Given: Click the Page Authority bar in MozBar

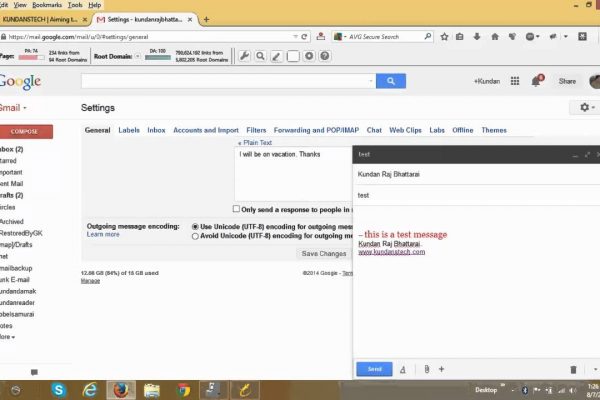Looking at the screenshot, I should pos(31,57).
